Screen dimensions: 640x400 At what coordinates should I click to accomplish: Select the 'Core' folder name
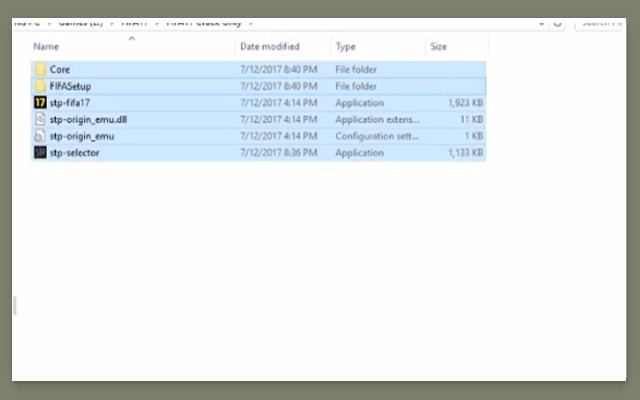60,69
